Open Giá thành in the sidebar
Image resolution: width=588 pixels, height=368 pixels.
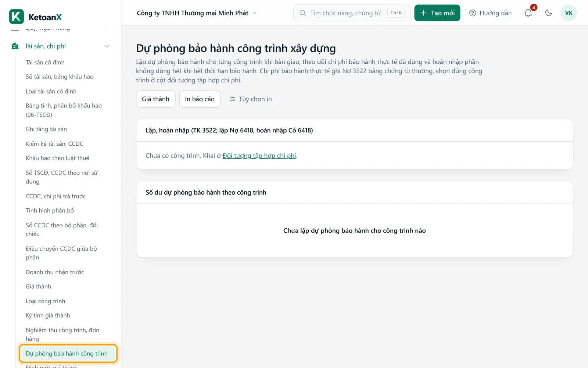[x=38, y=286]
